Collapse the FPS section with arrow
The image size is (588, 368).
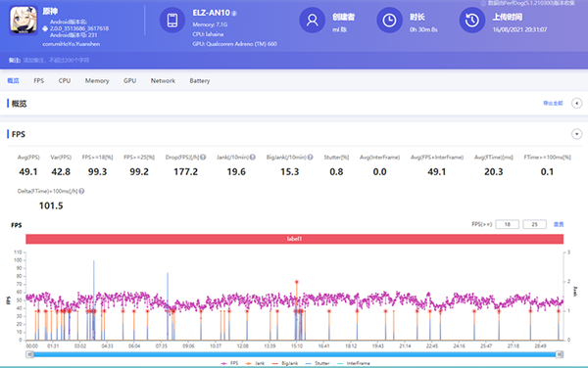pos(577,134)
